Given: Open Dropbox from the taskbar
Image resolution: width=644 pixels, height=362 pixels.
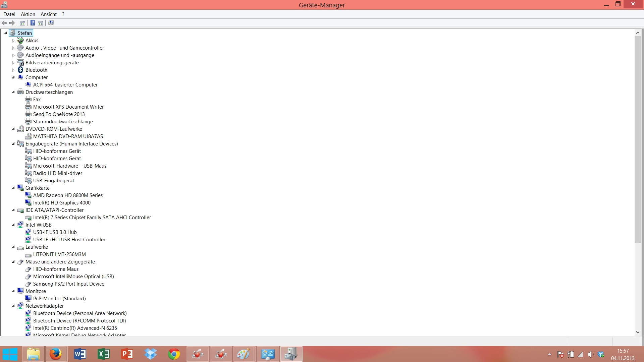Looking at the screenshot, I should click(x=151, y=354).
